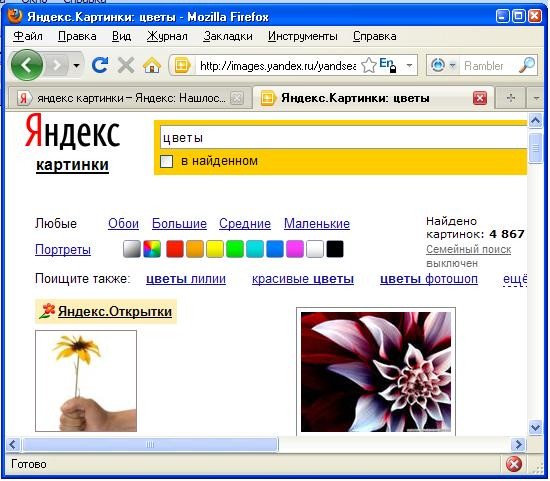Click the red X status bar icon

coord(514,465)
